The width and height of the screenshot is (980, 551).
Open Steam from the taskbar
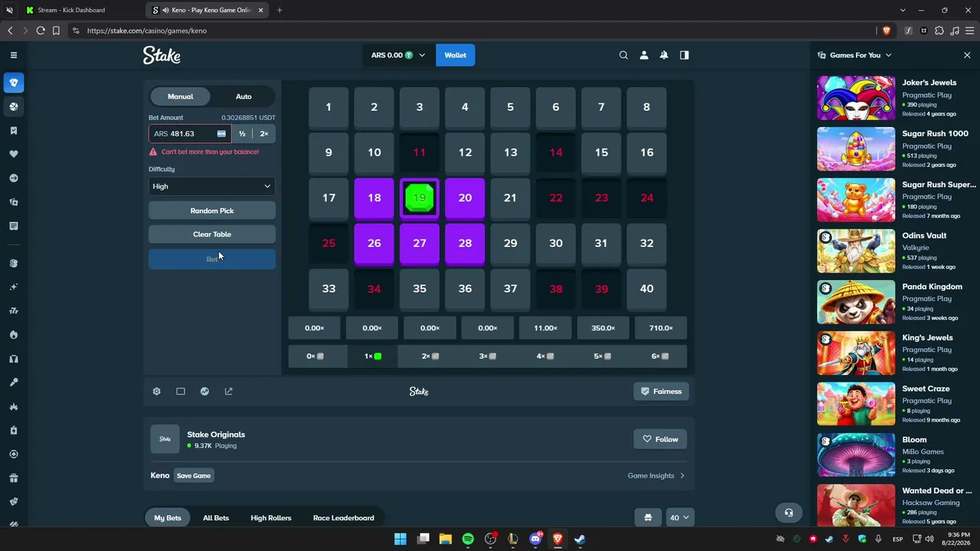580,539
